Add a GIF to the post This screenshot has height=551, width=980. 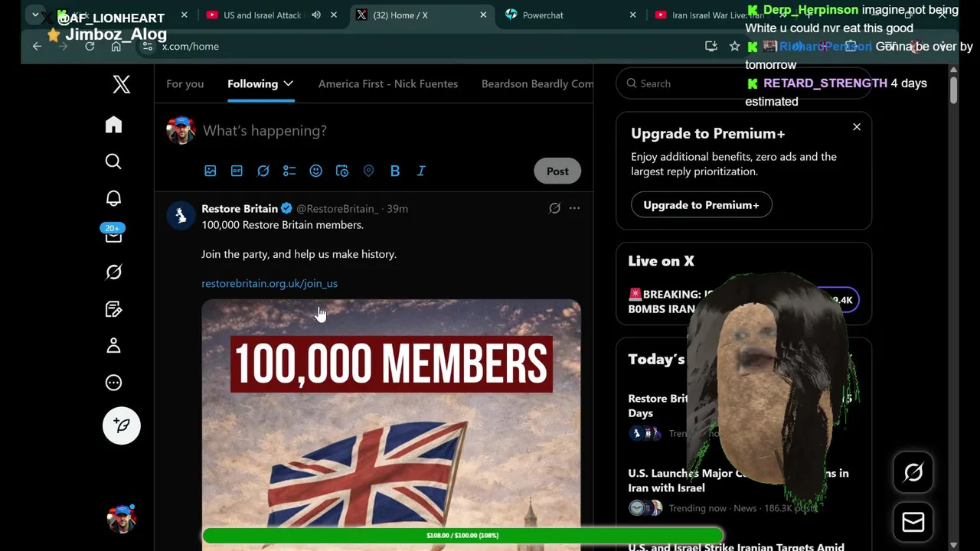tap(237, 171)
